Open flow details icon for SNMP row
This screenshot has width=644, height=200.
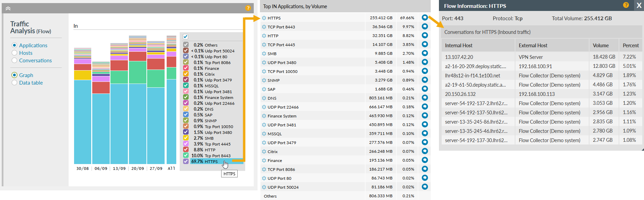point(425,80)
